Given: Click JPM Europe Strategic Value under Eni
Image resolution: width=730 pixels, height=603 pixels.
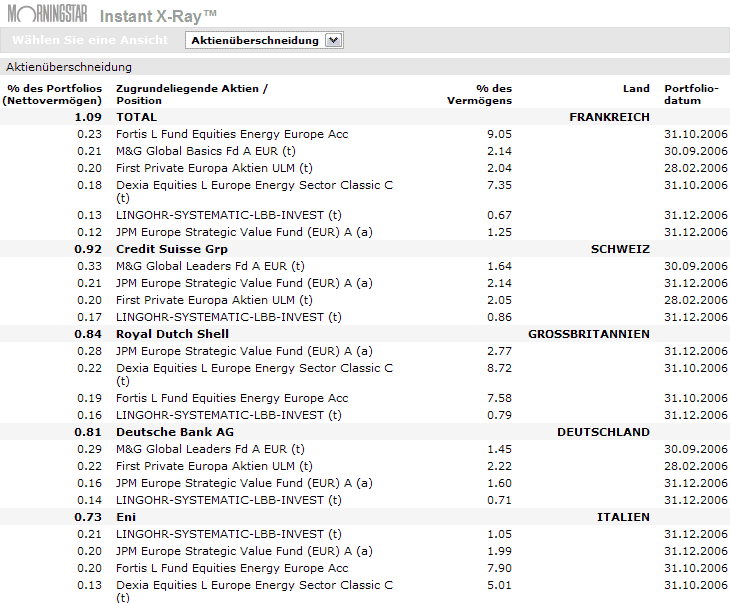Looking at the screenshot, I should click(244, 551).
